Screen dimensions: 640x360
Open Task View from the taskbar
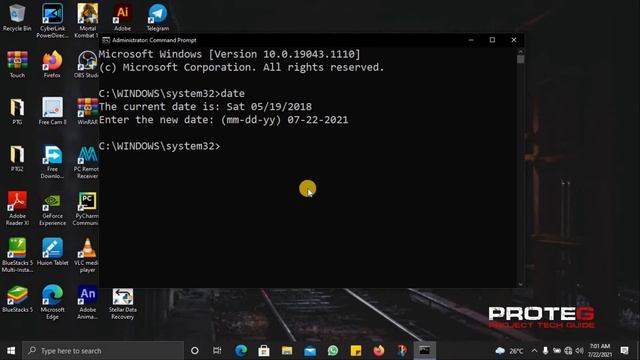(217, 351)
